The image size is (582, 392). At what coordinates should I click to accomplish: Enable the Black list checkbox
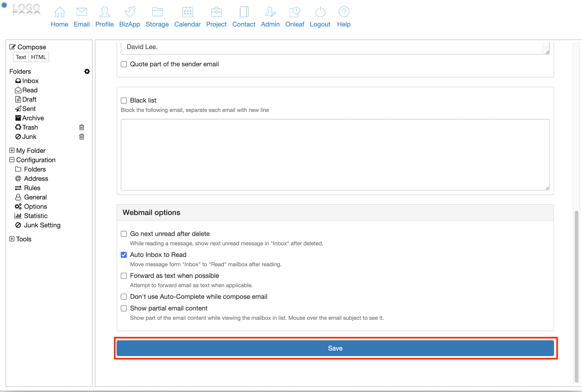coord(124,101)
